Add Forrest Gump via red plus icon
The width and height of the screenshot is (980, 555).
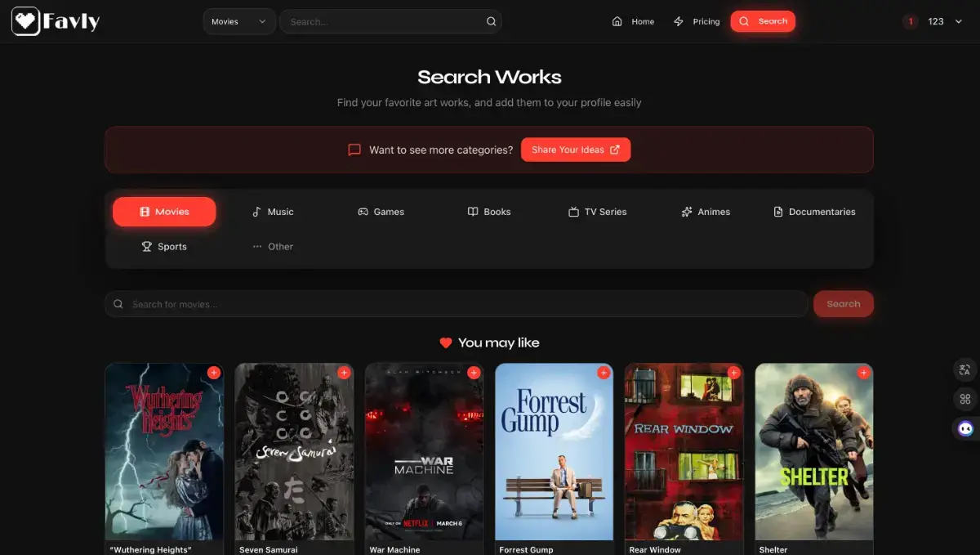click(604, 373)
